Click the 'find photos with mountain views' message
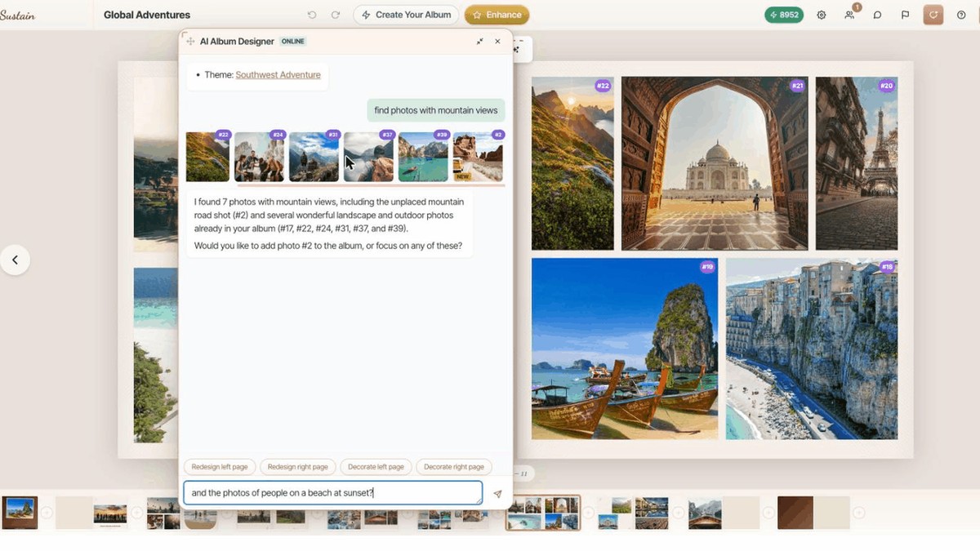 pyautogui.click(x=436, y=110)
